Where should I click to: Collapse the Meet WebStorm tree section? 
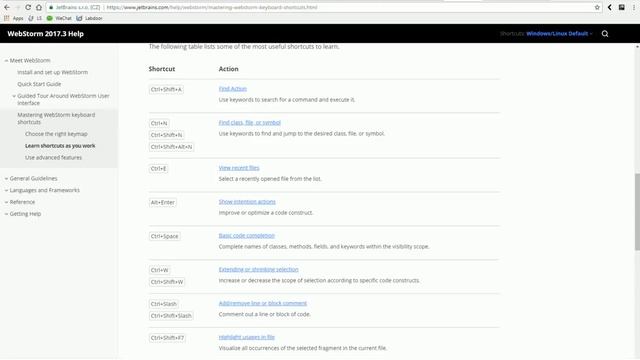pyautogui.click(x=6, y=60)
